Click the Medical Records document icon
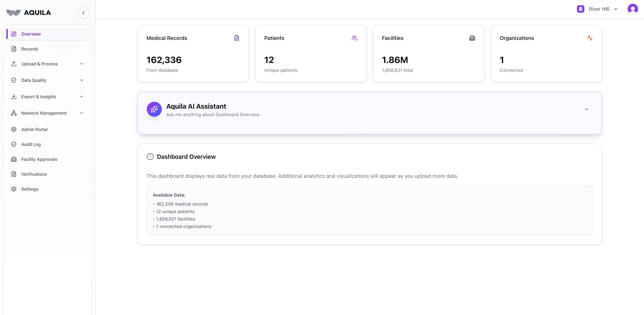This screenshot has height=315, width=644. pyautogui.click(x=236, y=38)
